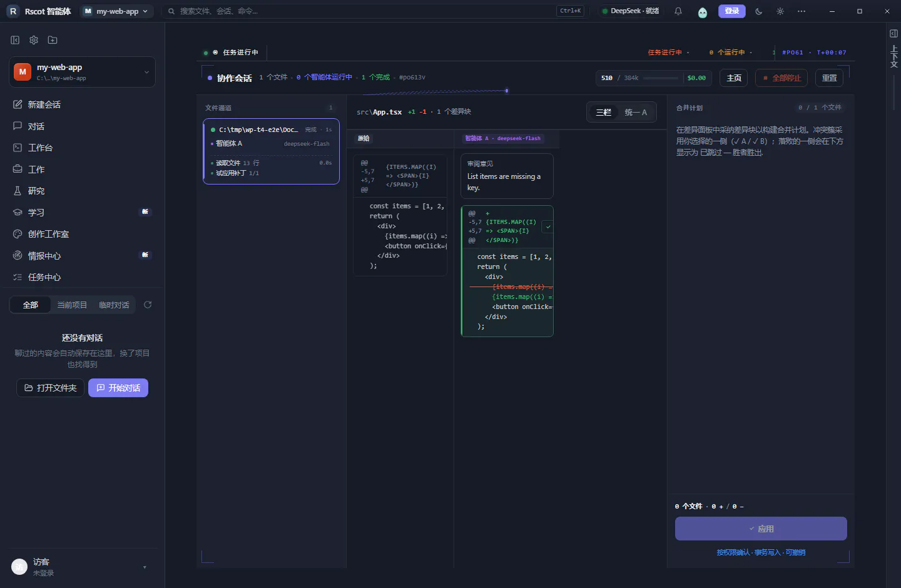Toggle the right context panel icon
This screenshot has height=588, width=901.
[893, 33]
